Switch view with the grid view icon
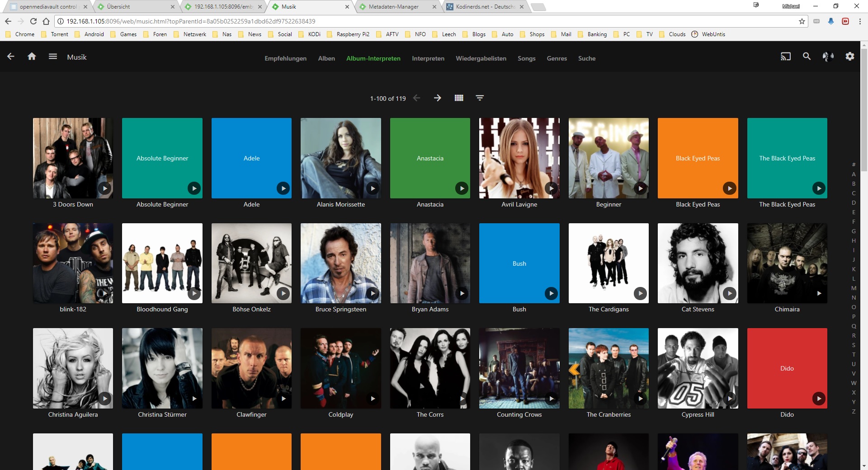This screenshot has height=470, width=868. [459, 98]
